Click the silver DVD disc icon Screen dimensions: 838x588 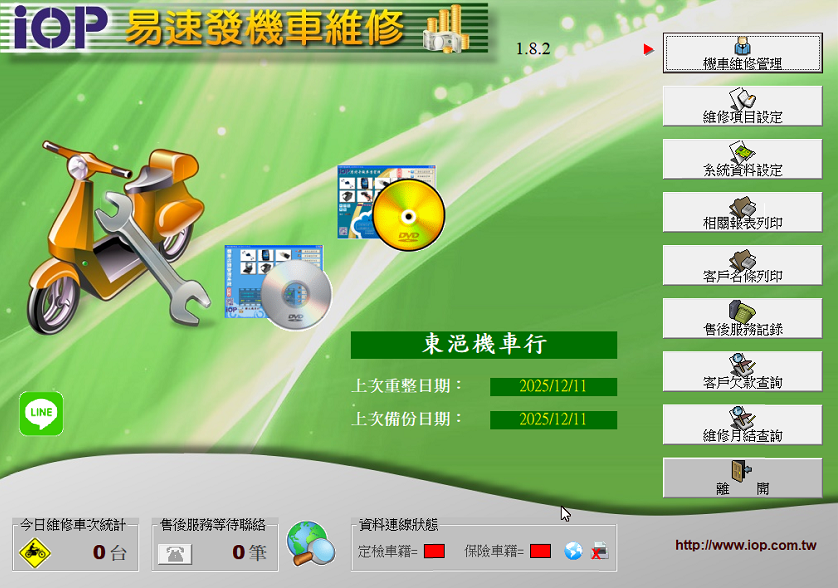[296, 293]
